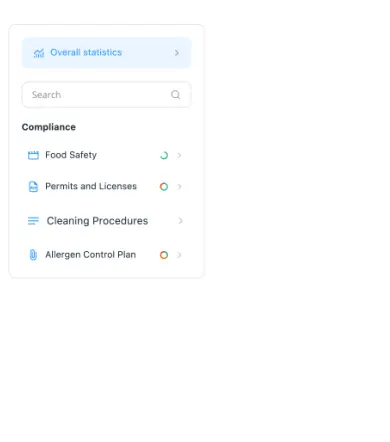Expand Overall statistics with its chevron
The image size is (390, 442).
177,53
